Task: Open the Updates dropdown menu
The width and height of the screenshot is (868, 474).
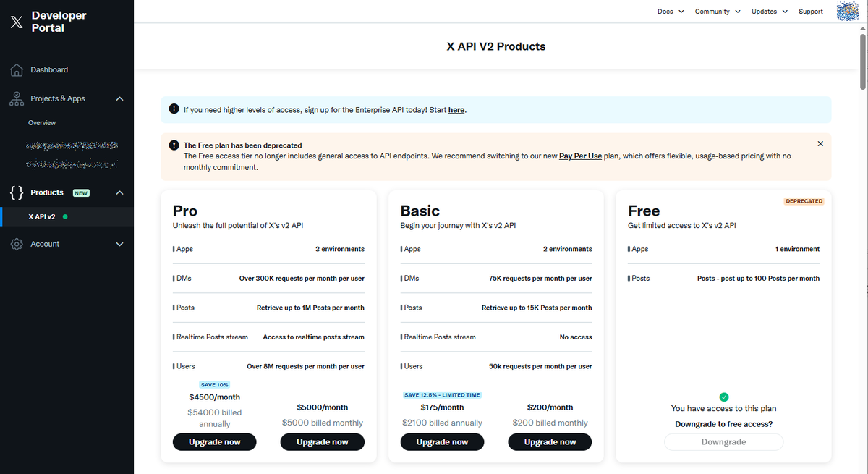Action: coord(769,12)
